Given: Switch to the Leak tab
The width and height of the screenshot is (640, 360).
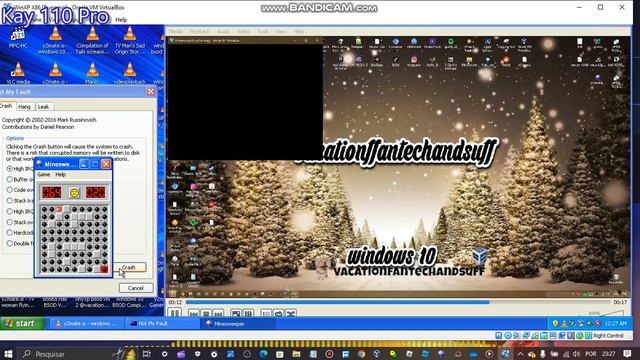Looking at the screenshot, I should (43, 107).
